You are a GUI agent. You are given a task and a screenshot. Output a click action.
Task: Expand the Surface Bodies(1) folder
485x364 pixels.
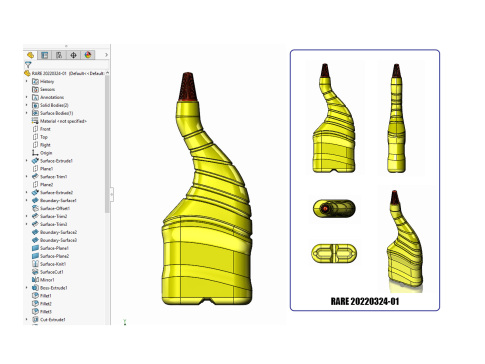(x=27, y=113)
